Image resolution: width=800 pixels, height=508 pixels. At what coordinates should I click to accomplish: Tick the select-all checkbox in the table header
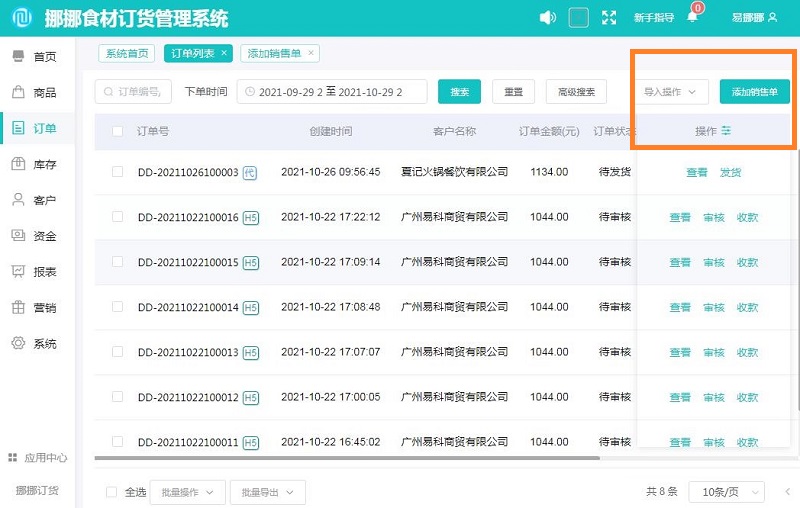118,131
